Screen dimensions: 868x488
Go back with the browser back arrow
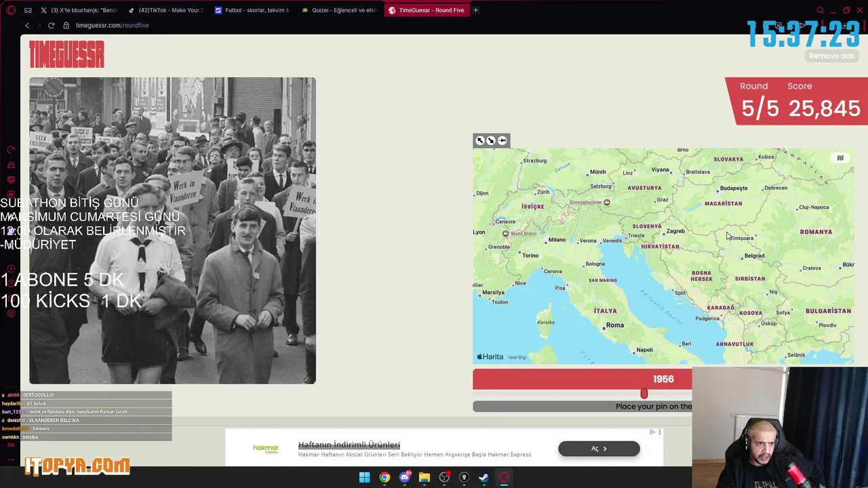[x=27, y=25]
